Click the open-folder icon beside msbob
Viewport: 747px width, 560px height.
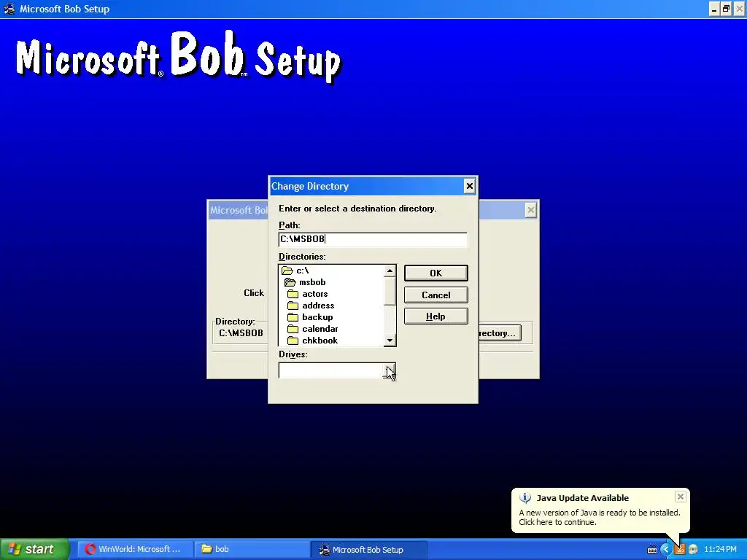[290, 282]
